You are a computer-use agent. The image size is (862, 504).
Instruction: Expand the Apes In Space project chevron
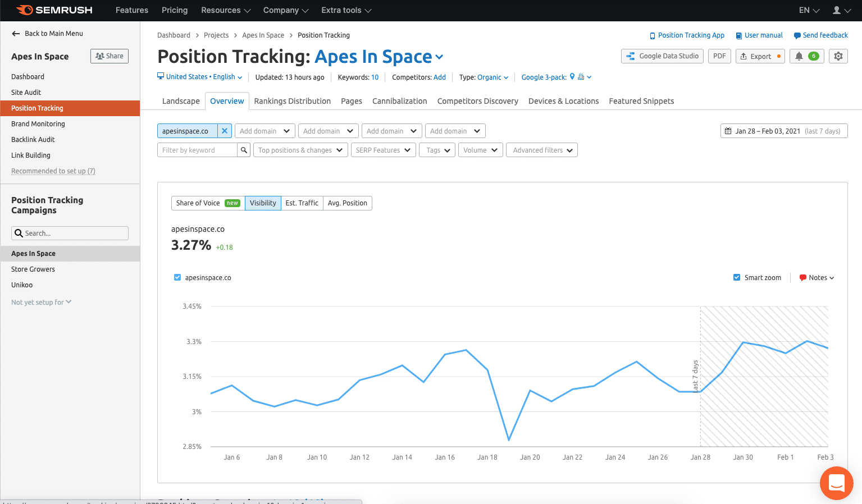tap(439, 57)
